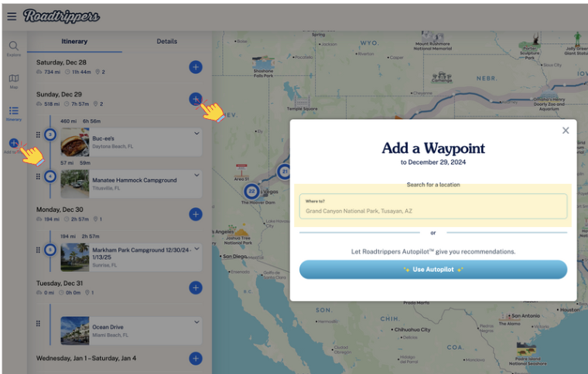Image resolution: width=588 pixels, height=374 pixels.
Task: Select waypoint marker 4 in itinerary
Action: [50, 176]
